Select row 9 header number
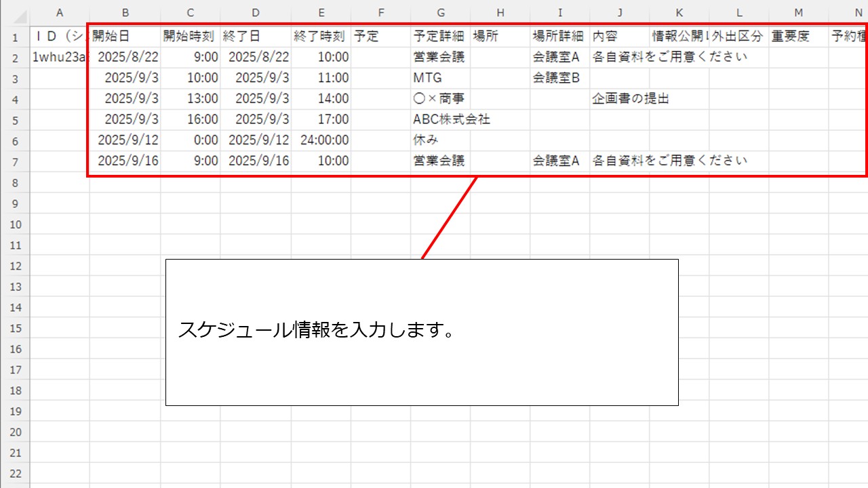Screen dimensions: 868x488 [15, 203]
